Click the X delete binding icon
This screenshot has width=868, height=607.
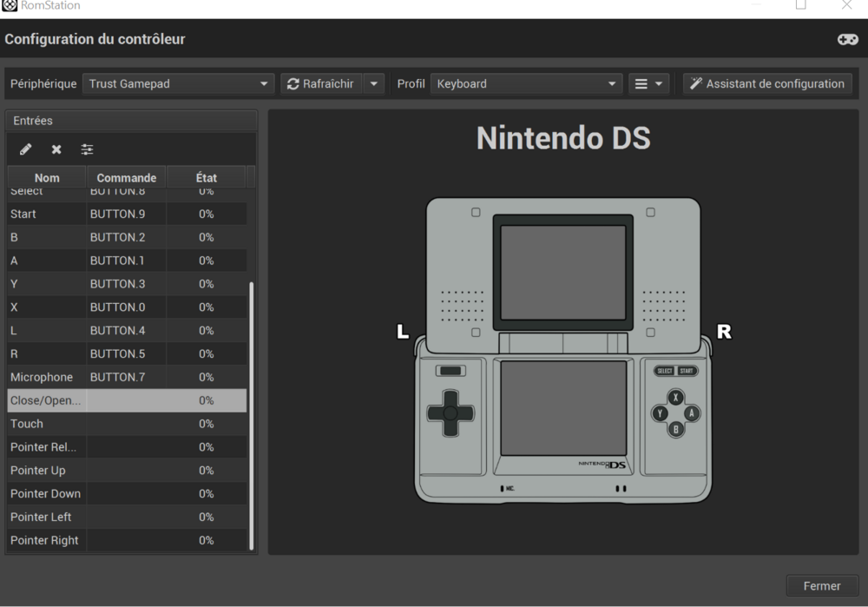click(56, 149)
